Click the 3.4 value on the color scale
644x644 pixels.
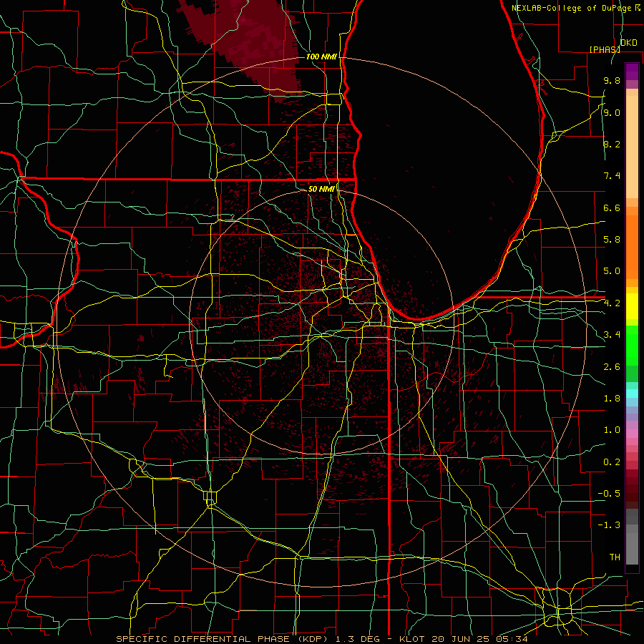[x=612, y=334]
